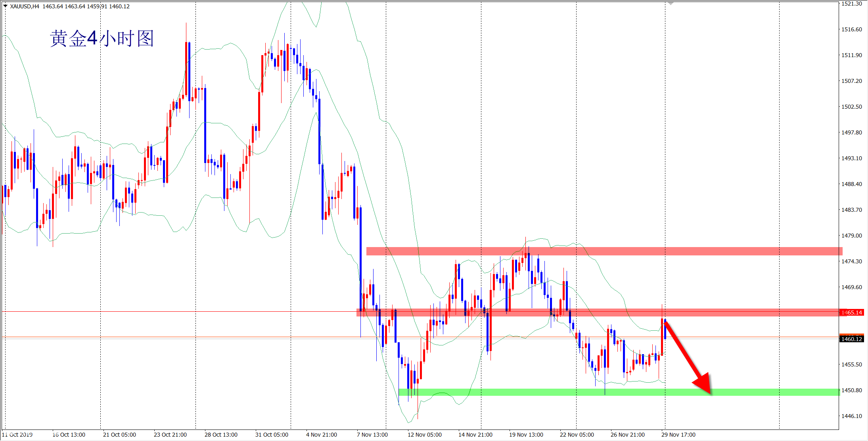Screen dimensions: 868x441
Task: Click the gray chart shift marker triangle
Action: tap(671, 3)
